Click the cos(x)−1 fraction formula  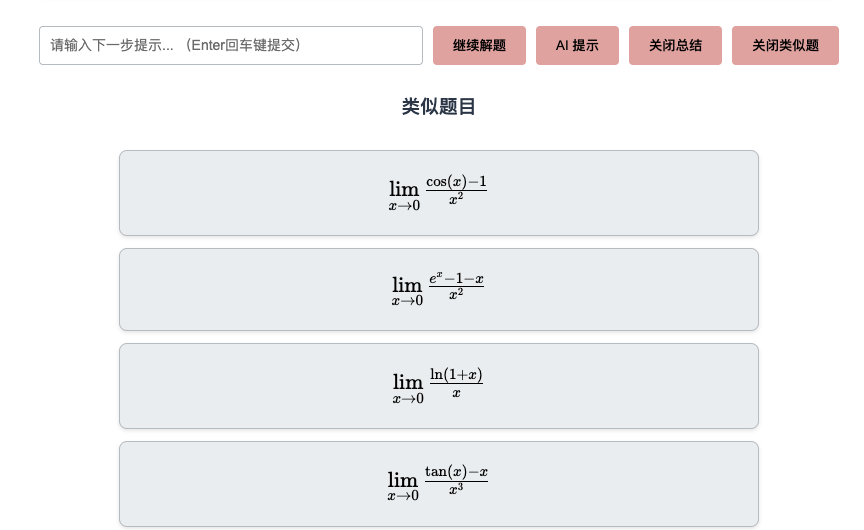456,190
